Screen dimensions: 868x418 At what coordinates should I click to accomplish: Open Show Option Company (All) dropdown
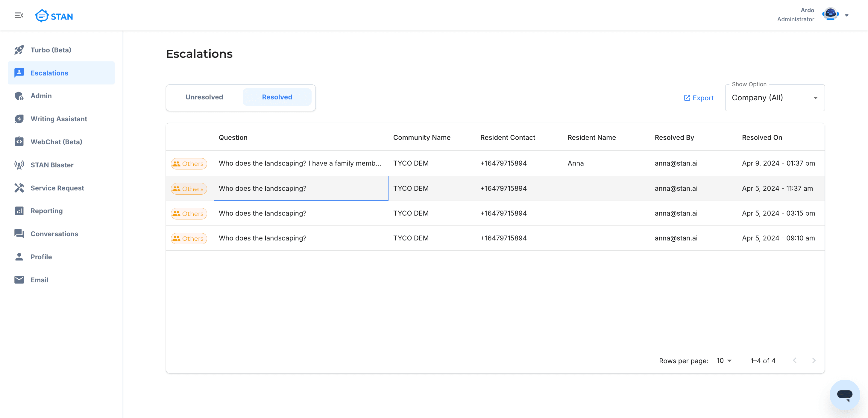pos(775,98)
